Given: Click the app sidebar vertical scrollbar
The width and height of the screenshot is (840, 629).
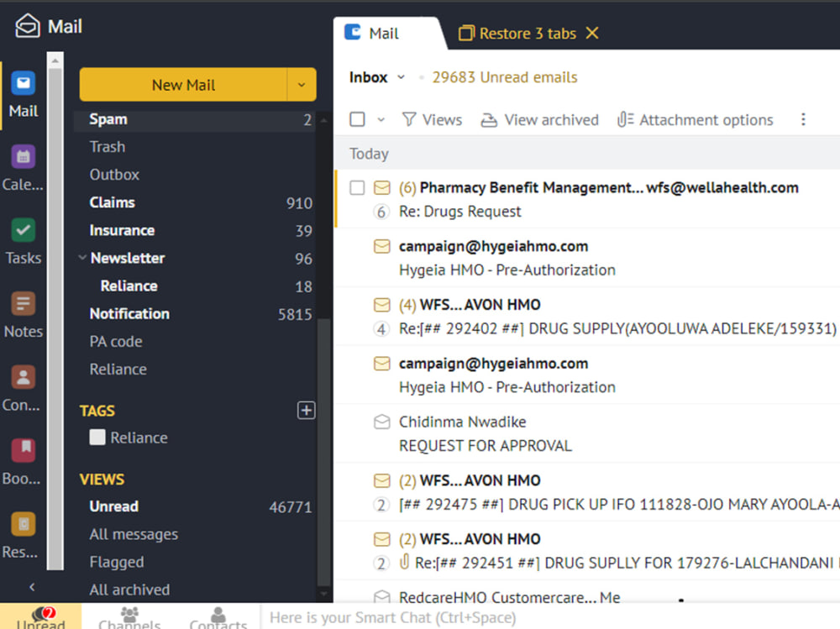Looking at the screenshot, I should 55,318.
